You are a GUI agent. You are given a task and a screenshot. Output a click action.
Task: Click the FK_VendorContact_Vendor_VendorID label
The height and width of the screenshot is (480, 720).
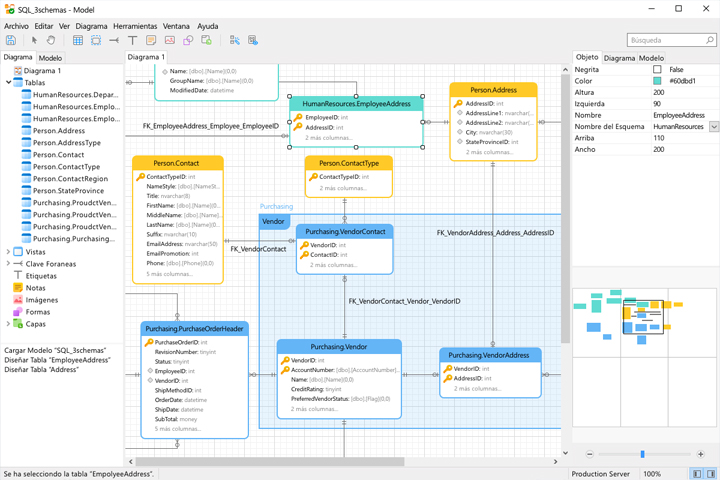(405, 301)
